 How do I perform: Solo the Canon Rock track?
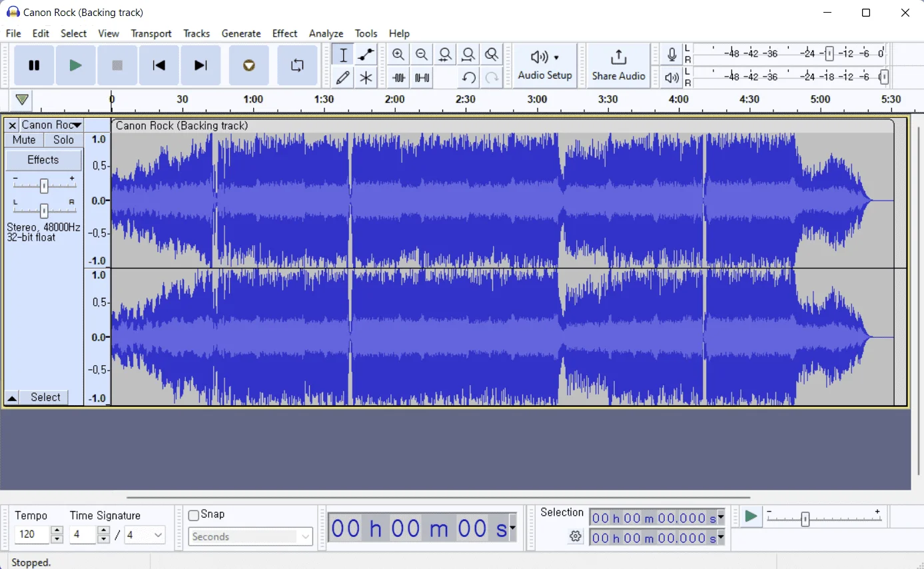(x=63, y=140)
